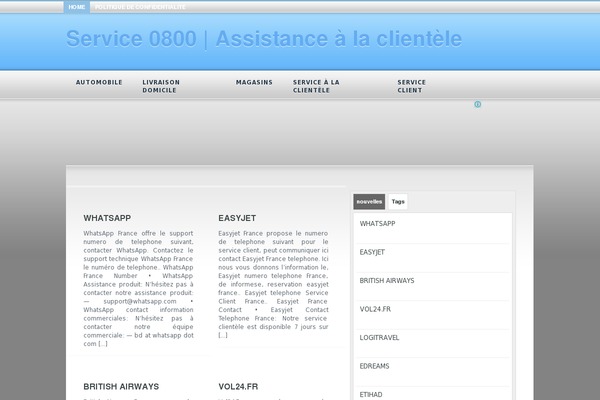
Task: Open the WHATSAPP article heading
Action: coord(107,218)
